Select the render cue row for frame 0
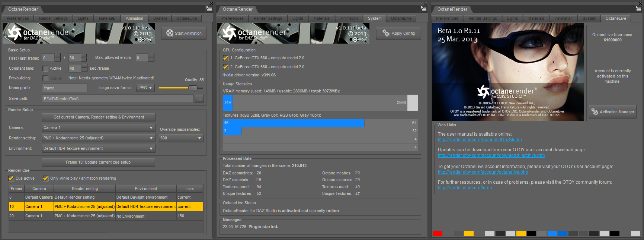The image size is (644, 240). [106, 197]
